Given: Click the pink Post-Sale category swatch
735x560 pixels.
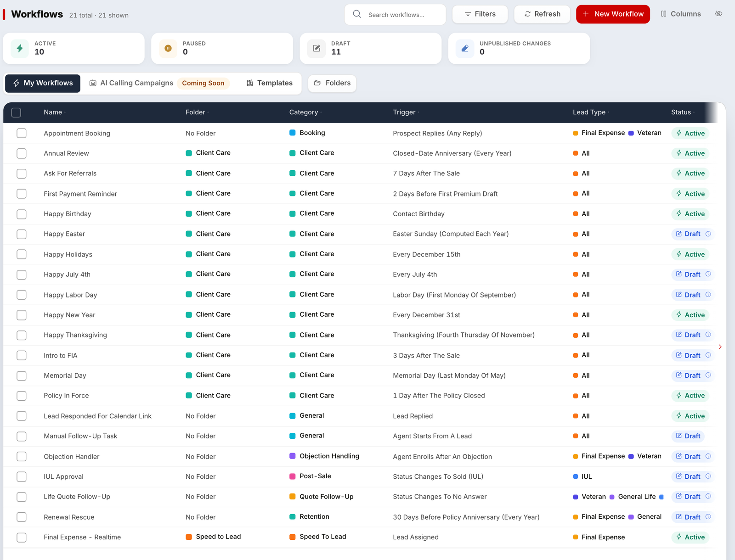Looking at the screenshot, I should click(x=292, y=476).
